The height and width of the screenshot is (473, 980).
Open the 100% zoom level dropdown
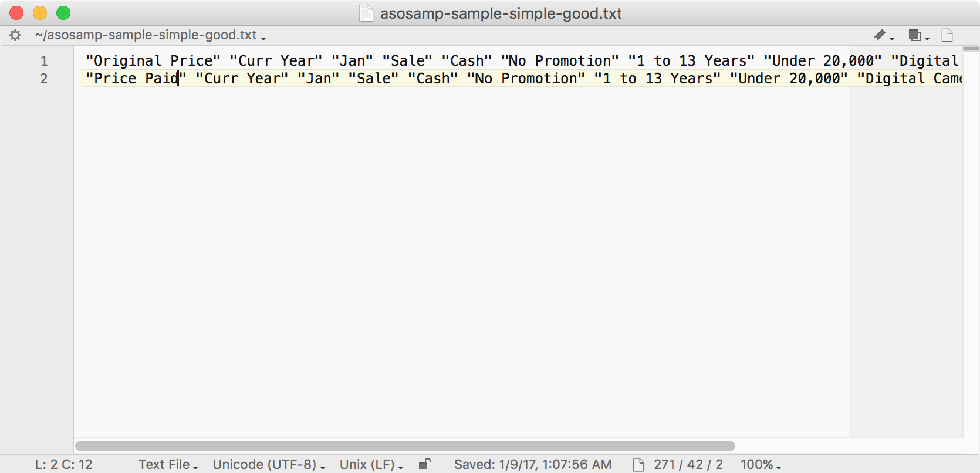[761, 464]
